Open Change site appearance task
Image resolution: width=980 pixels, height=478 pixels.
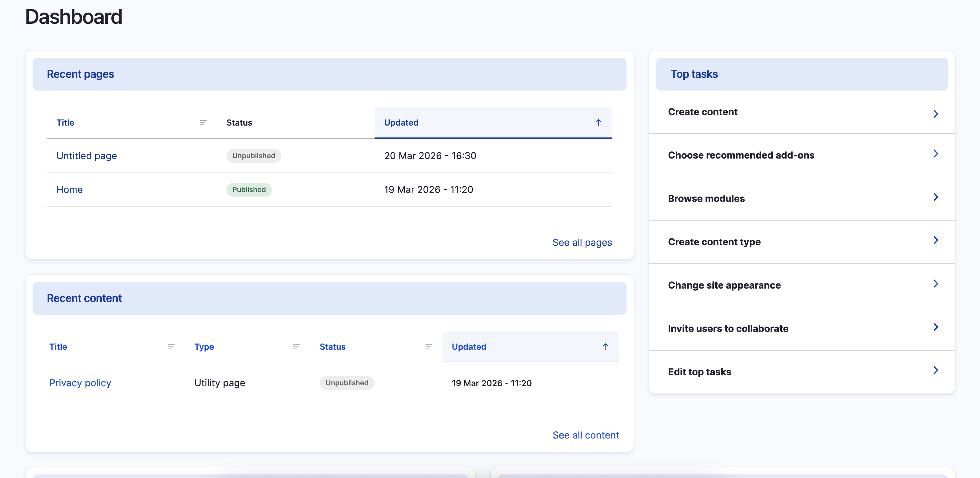[x=724, y=285]
